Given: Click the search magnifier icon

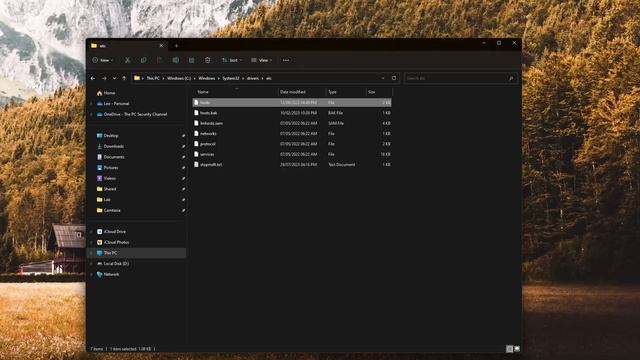Looking at the screenshot, I should 511,78.
